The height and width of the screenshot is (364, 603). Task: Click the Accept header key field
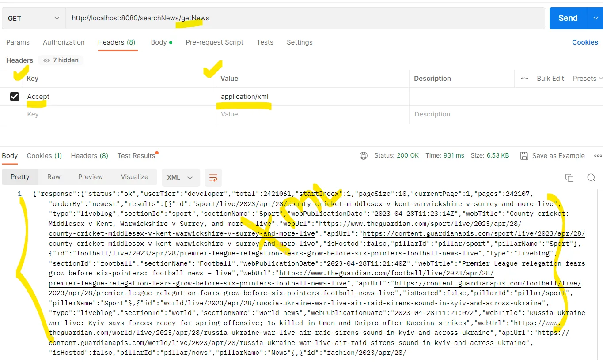click(x=119, y=97)
